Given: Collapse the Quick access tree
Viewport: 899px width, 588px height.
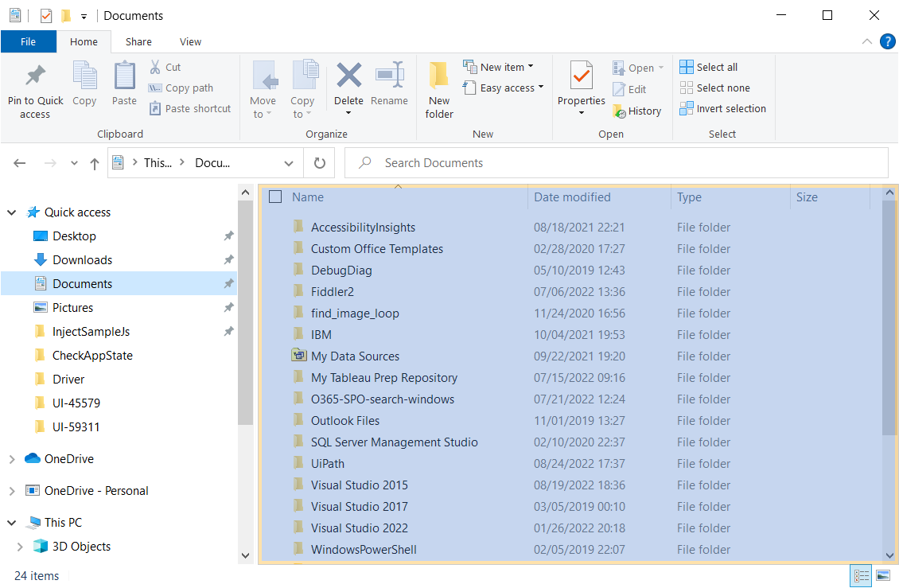Looking at the screenshot, I should tap(12, 212).
